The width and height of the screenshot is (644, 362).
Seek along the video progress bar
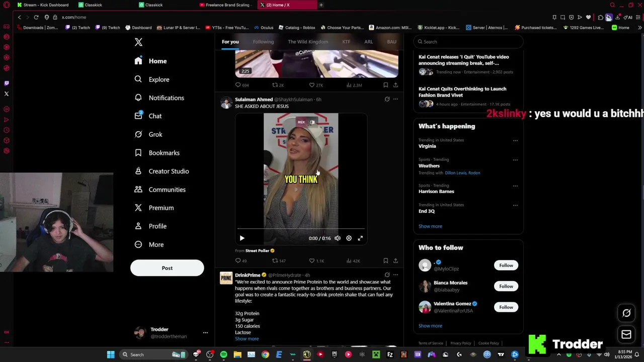coord(301,229)
